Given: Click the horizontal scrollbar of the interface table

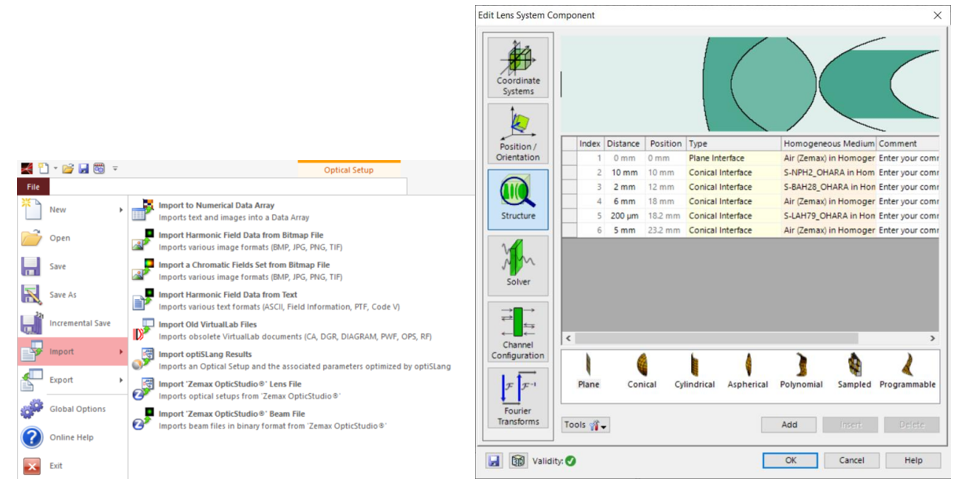Looking at the screenshot, I should coord(716,338).
